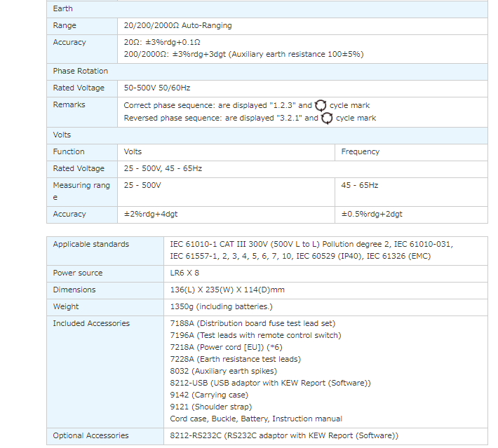
Task: Click the cycle mark icon after "3.2.1"
Action: 327,118
